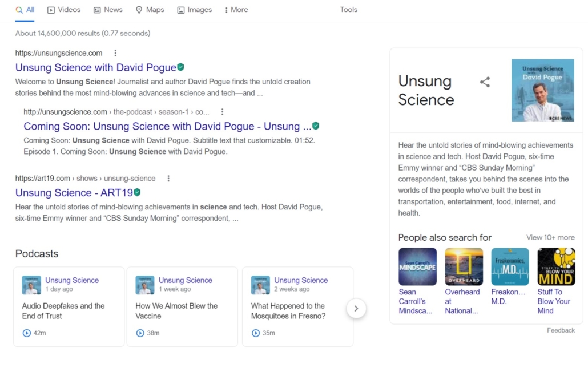Show next podcasts with carousel arrow
Screen dimensions: 588x368
pyautogui.click(x=356, y=309)
